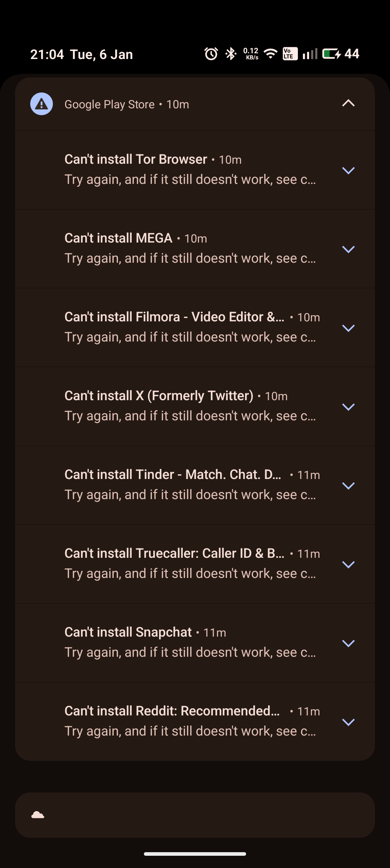Tap the battery charging icon
Viewport: 390px width, 868px height.
(x=331, y=54)
